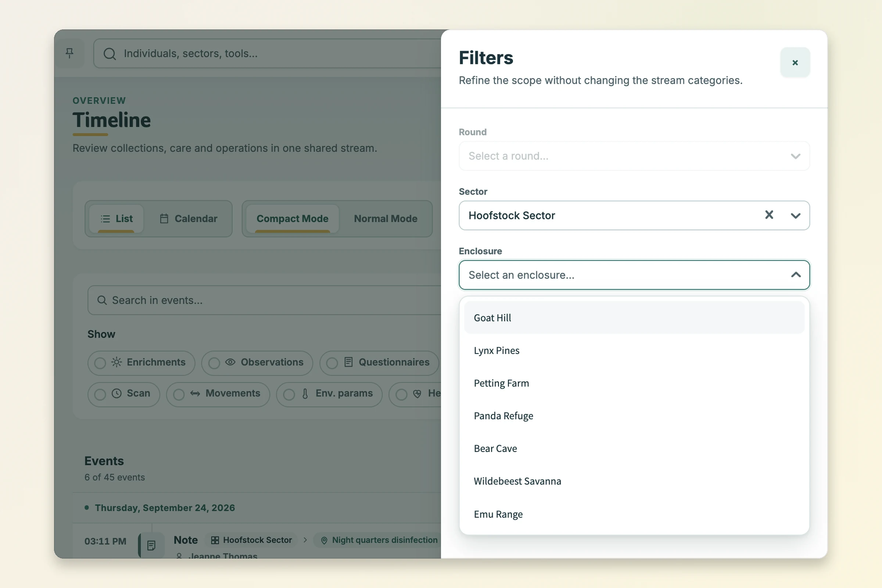Toggle Movements filter radio

tap(179, 394)
